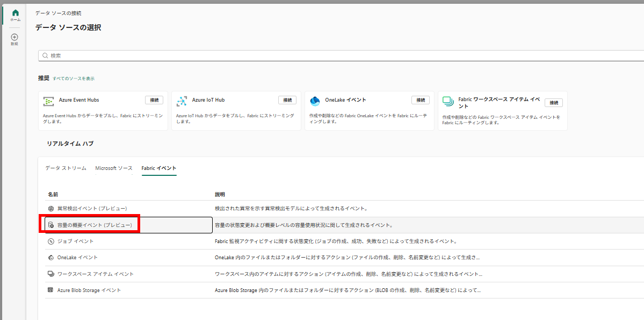Click the Azure Blob Storage イベント row icon
Viewport: 644px width, 320px height.
(51, 290)
